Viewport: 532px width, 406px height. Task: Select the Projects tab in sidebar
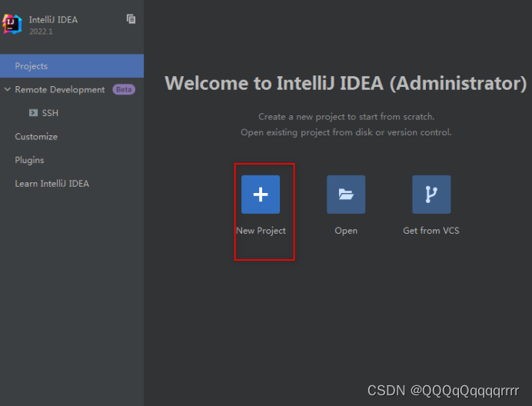tap(72, 66)
